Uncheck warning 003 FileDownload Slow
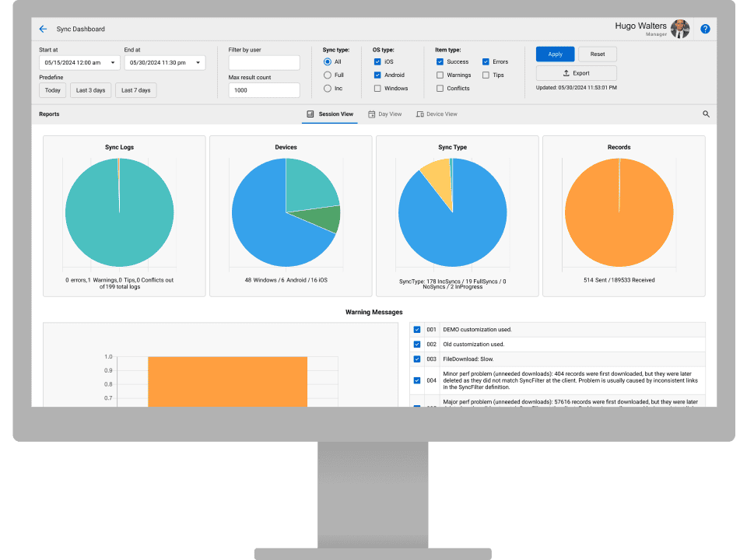This screenshot has width=747, height=560. [x=417, y=359]
